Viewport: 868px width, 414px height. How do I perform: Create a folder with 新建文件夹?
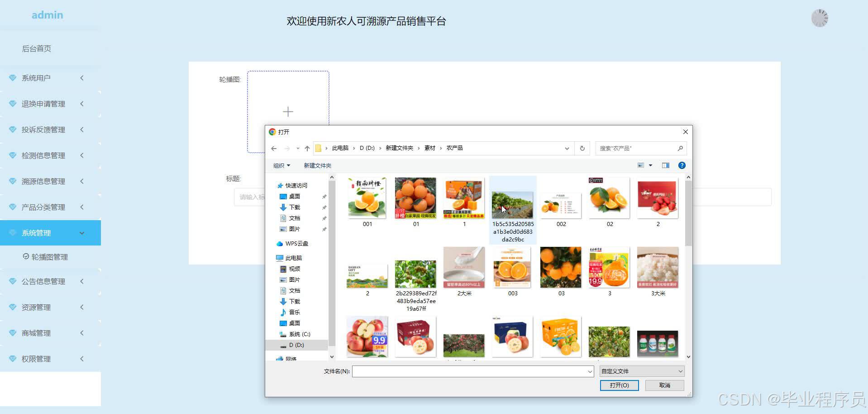(317, 165)
